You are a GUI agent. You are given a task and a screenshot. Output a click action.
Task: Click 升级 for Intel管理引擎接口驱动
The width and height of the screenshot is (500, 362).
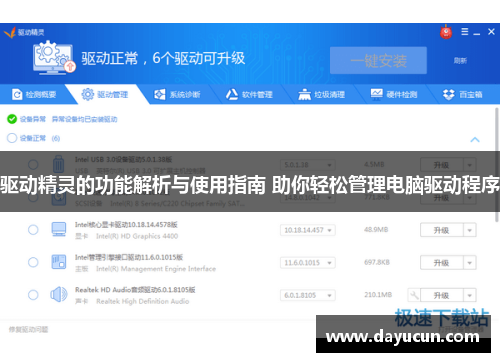[442, 263]
